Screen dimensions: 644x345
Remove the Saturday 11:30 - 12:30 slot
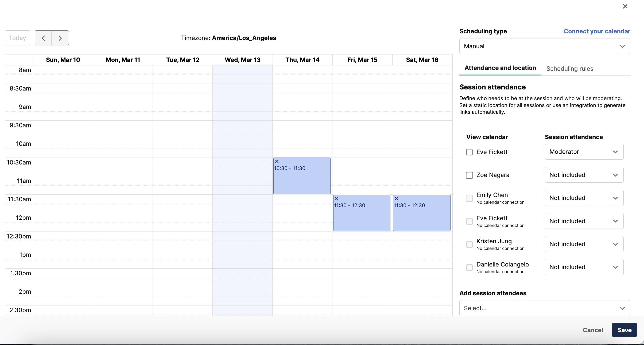pos(397,199)
